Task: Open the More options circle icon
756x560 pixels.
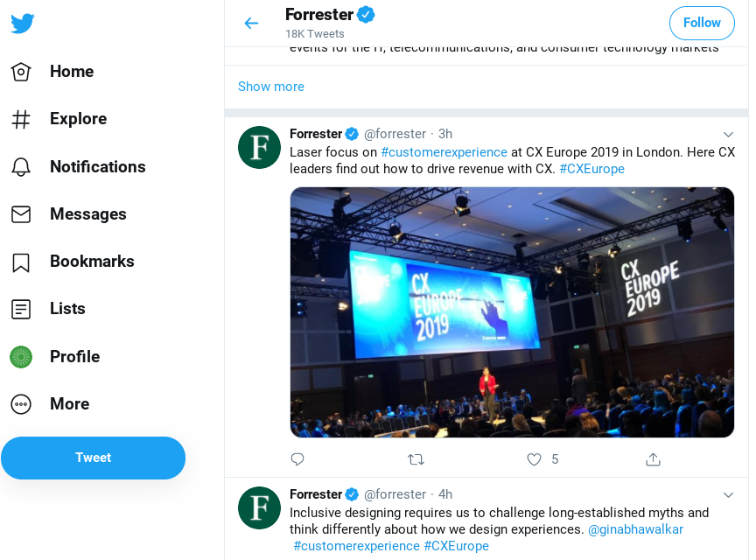Action: point(21,404)
